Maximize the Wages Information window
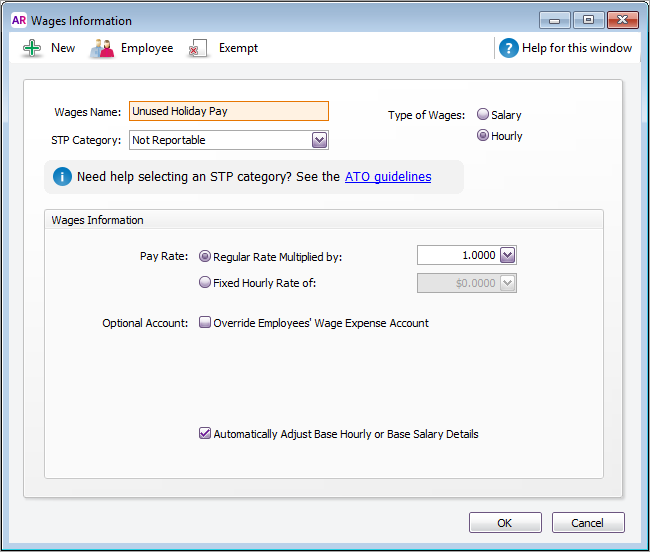Viewport: 650px width, 552px height. [x=588, y=20]
